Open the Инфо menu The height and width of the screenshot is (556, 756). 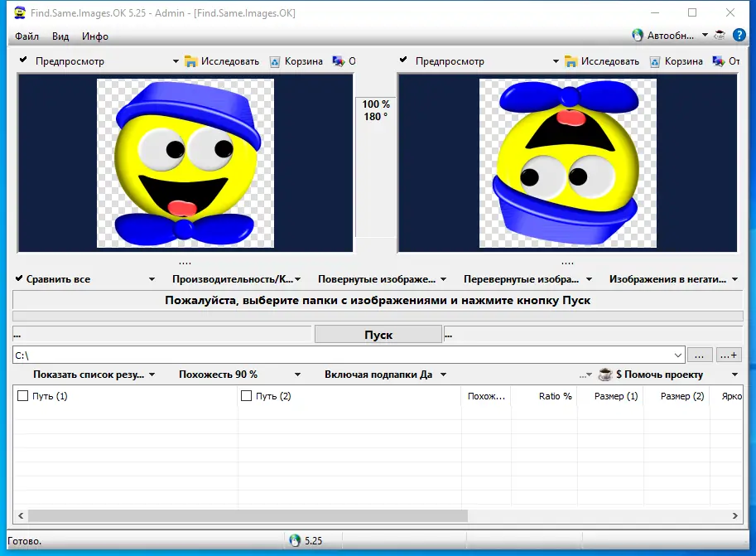tap(95, 36)
